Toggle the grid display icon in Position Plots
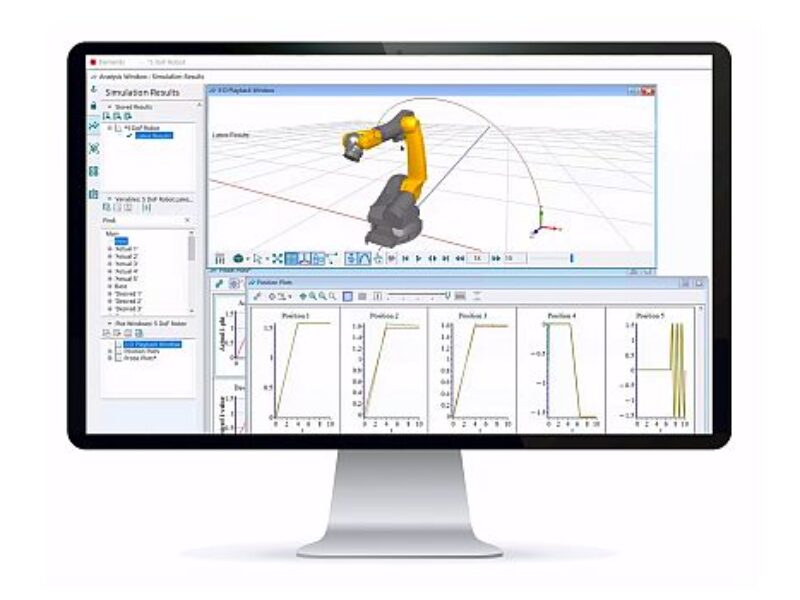Image resolution: width=800 pixels, height=600 pixels. click(x=347, y=294)
